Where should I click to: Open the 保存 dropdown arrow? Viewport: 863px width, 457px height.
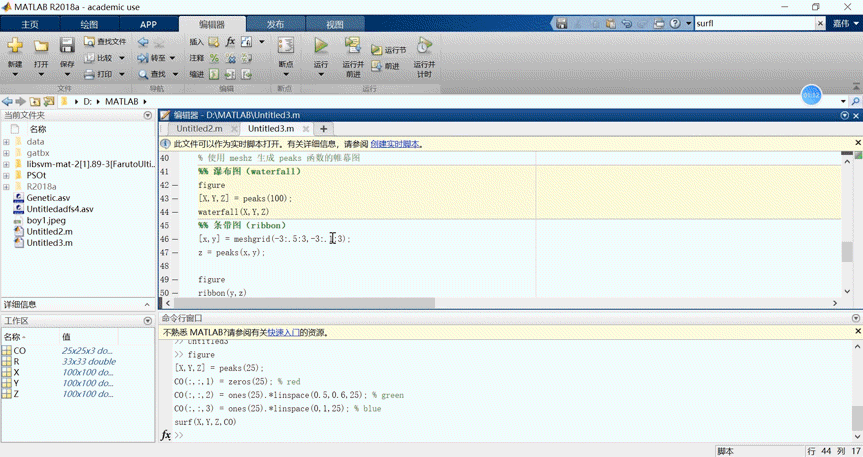pyautogui.click(x=67, y=74)
